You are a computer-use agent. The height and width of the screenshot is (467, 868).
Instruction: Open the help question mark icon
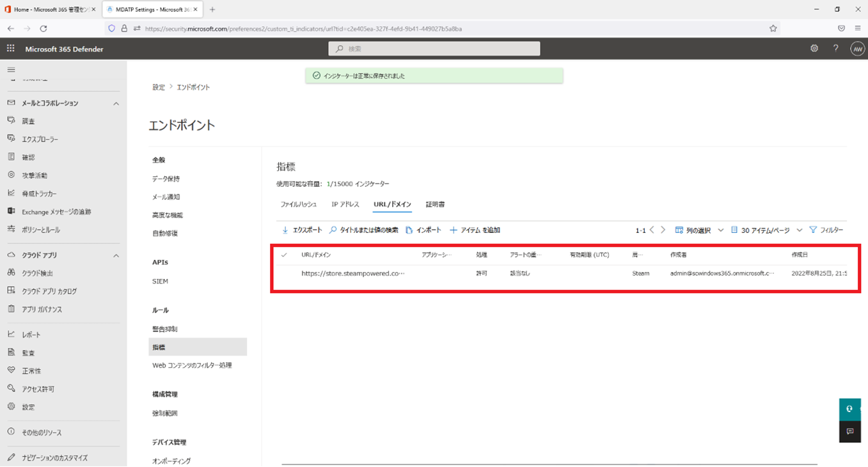point(835,49)
